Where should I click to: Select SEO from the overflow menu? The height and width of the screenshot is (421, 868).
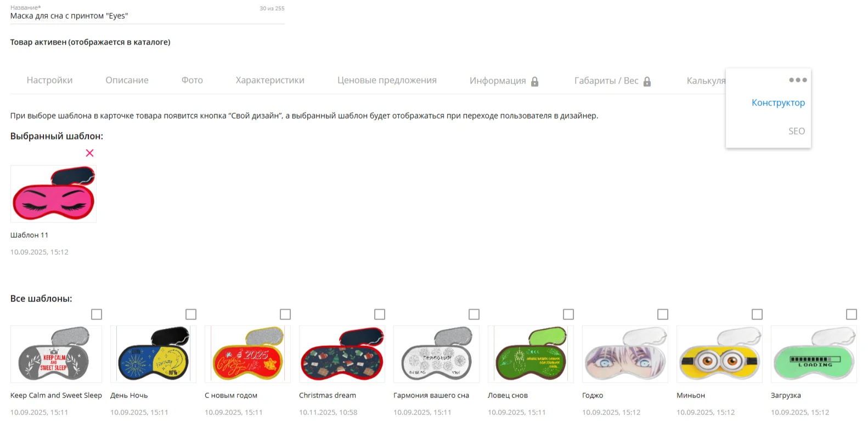[x=797, y=131]
